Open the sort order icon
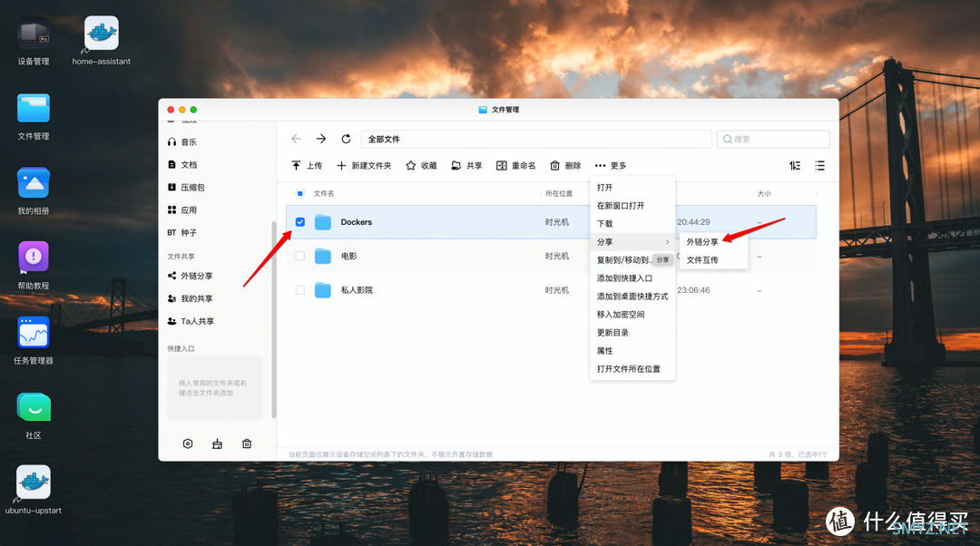The image size is (980, 546). pyautogui.click(x=795, y=166)
